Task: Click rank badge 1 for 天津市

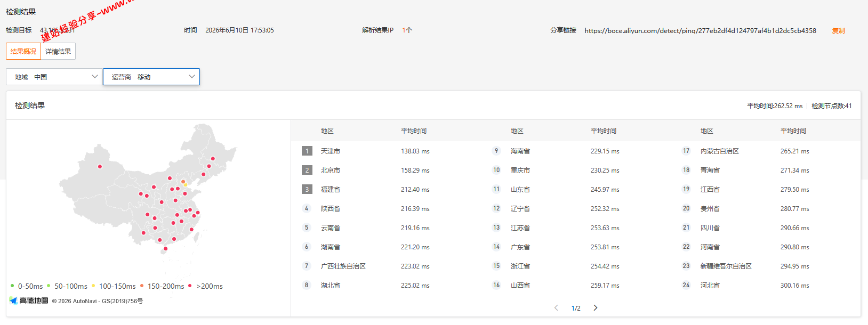Action: point(307,151)
